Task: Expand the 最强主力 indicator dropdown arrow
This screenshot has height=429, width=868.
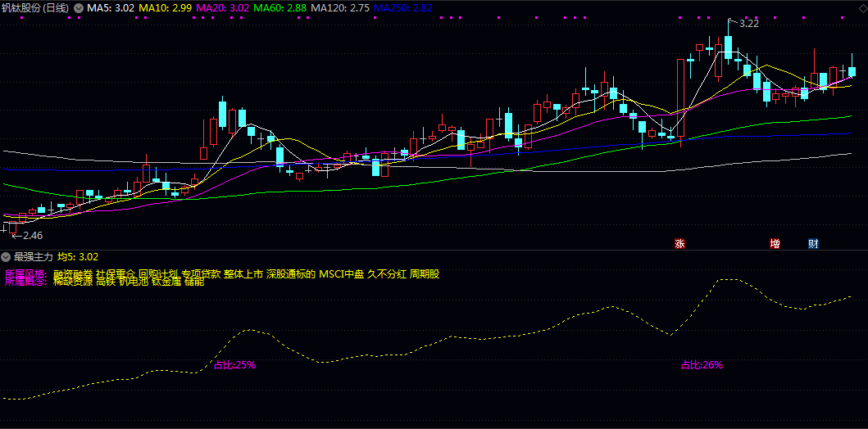Action: click(x=6, y=256)
